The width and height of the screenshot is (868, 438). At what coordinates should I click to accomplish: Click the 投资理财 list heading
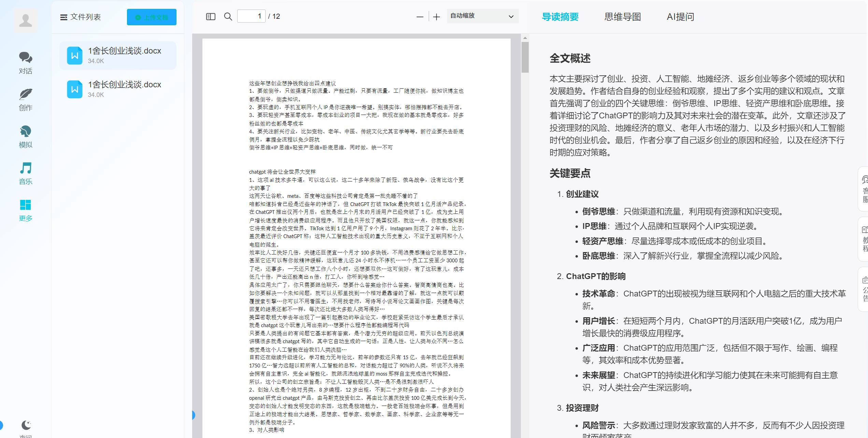582,408
